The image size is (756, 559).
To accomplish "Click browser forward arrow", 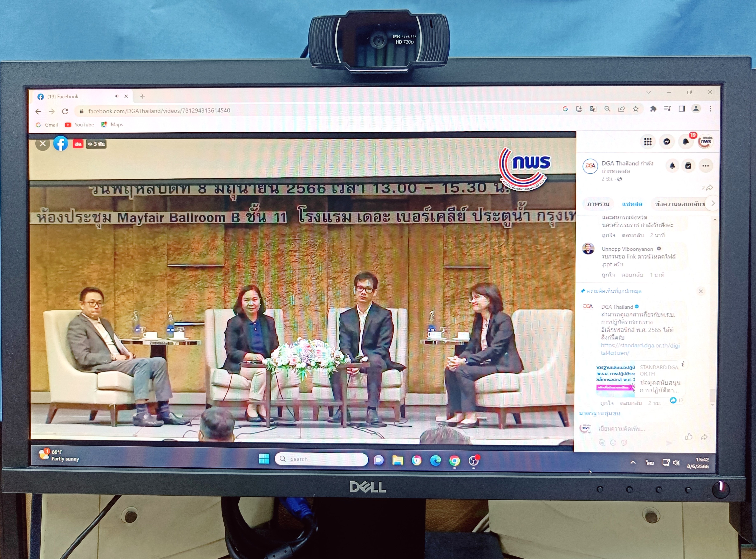I will (52, 111).
